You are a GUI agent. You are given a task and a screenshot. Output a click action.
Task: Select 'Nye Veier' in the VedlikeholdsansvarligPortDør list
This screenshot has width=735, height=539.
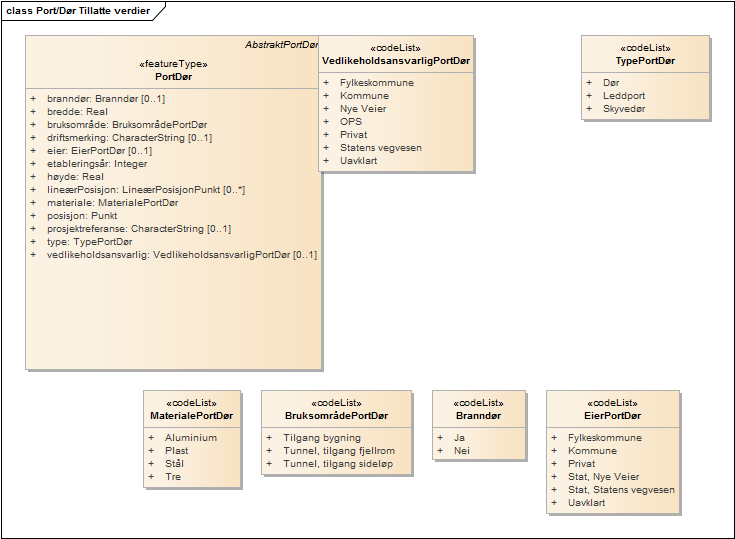[363, 109]
